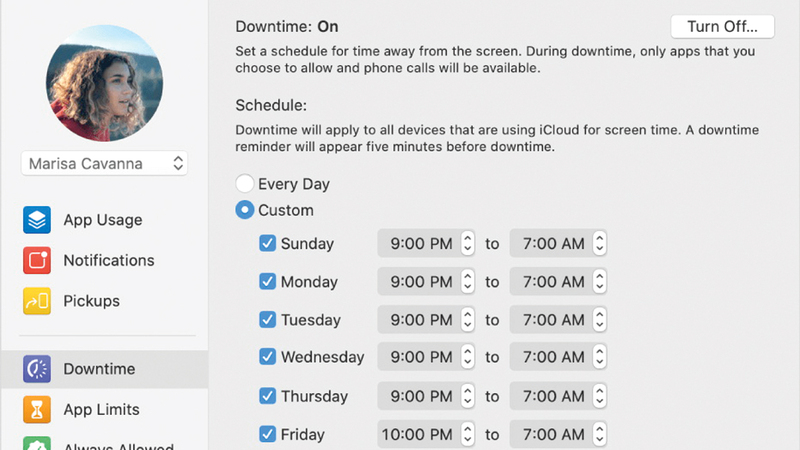Adjust the Friday 10:00 PM start stepper
Screen dimensions: 800x450
[x=468, y=434]
